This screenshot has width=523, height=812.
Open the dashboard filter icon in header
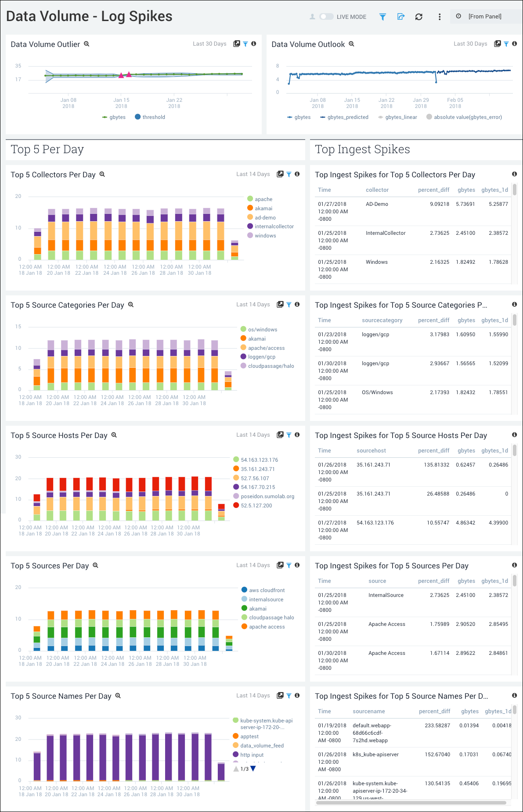(382, 17)
